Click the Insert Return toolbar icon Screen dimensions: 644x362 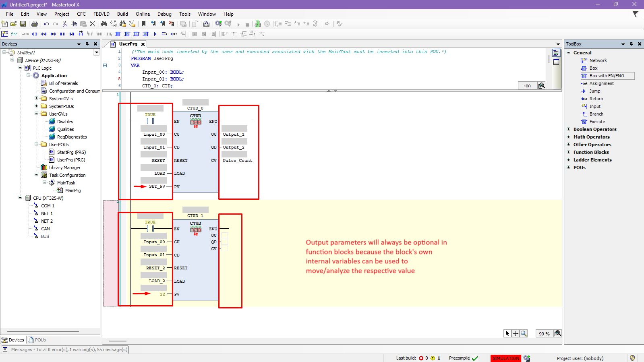174,34
